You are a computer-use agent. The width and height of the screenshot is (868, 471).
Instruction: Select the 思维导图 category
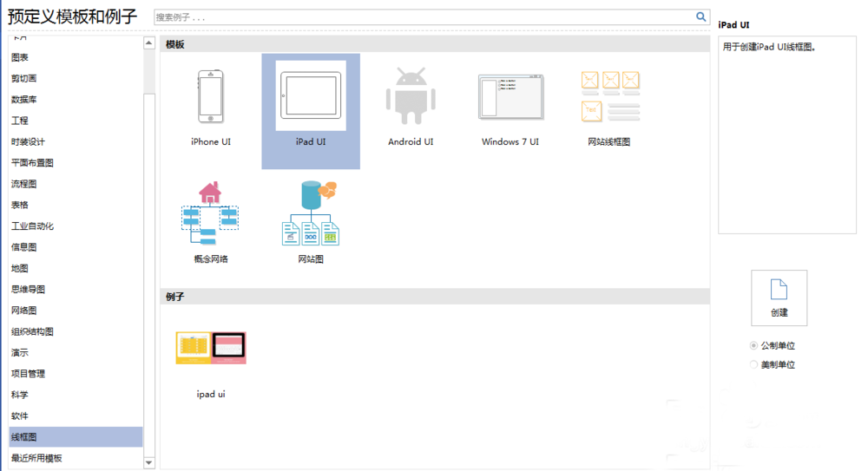click(x=76, y=290)
